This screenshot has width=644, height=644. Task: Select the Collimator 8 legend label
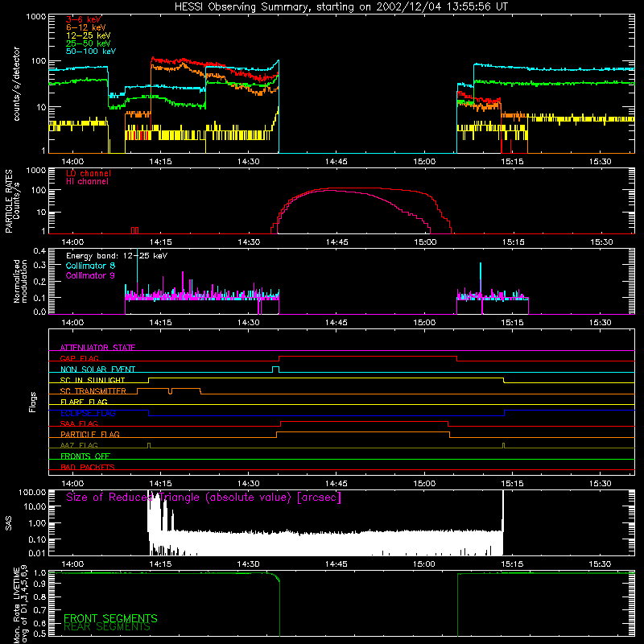pos(90,266)
